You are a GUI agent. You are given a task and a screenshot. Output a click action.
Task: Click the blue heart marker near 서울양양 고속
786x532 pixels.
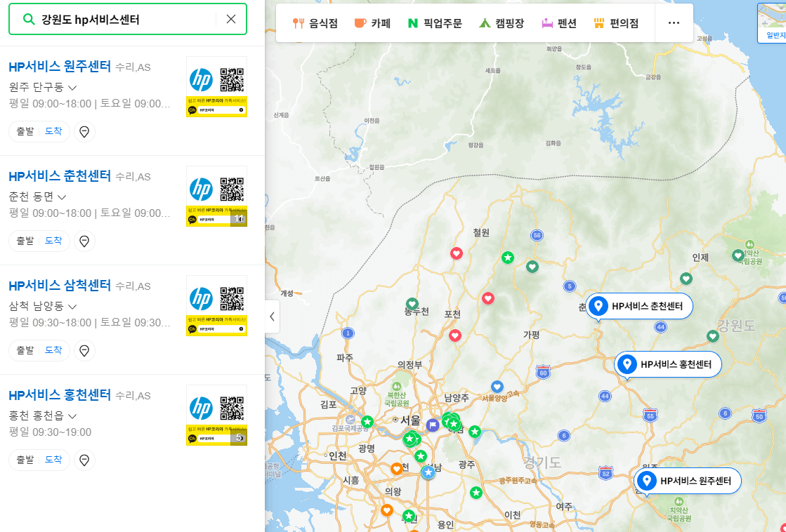click(x=497, y=387)
